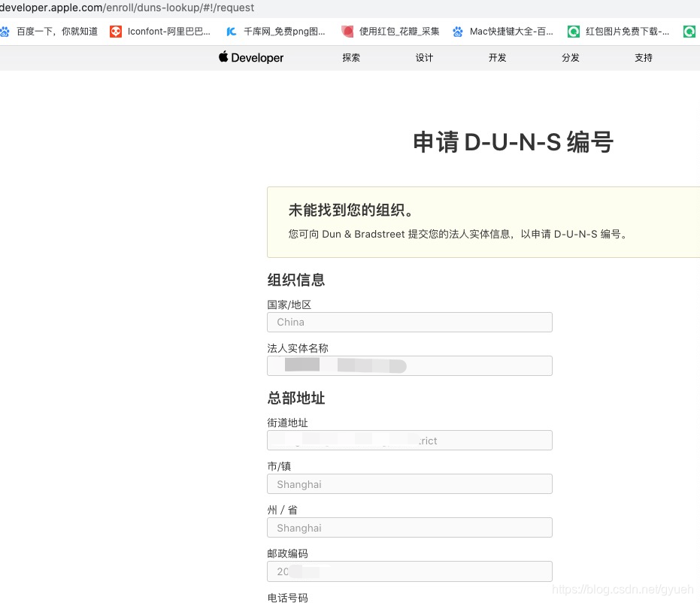The image size is (700, 603).
Task: Click the 未能找到您的组织 notice title
Action: (x=352, y=210)
